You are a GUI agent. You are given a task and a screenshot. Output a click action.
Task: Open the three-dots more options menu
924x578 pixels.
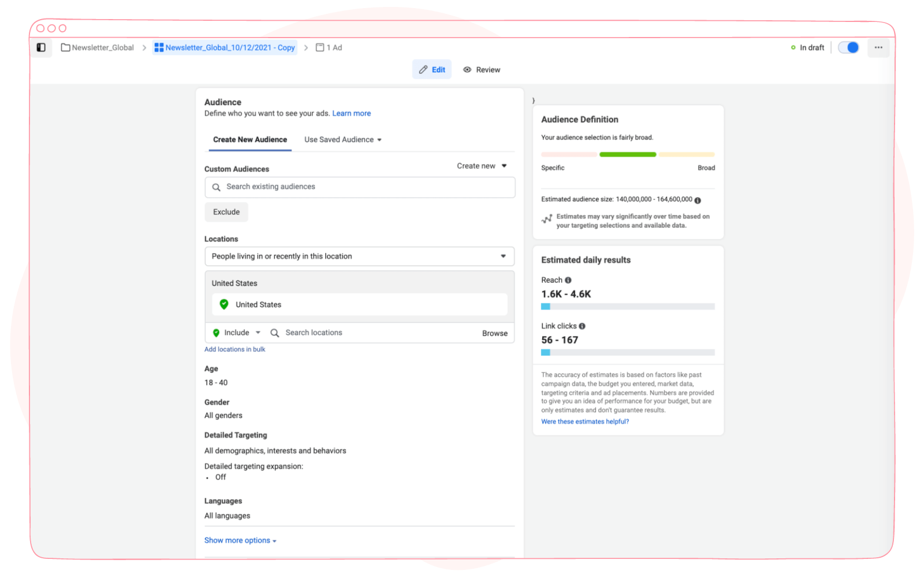pyautogui.click(x=878, y=47)
